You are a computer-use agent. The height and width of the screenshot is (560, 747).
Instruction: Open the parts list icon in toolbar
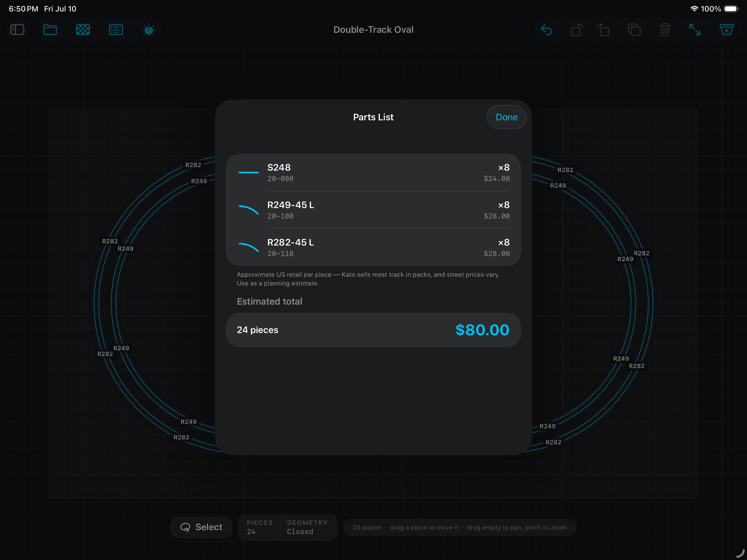(x=116, y=30)
